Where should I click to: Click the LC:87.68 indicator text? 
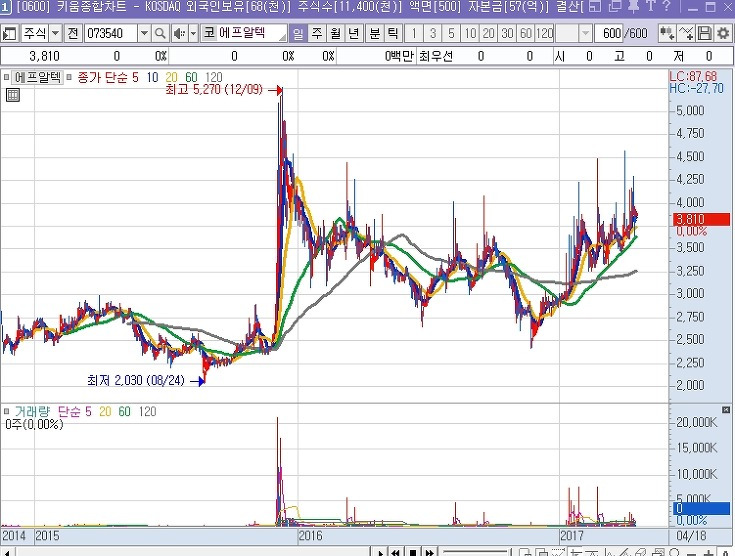[693, 76]
